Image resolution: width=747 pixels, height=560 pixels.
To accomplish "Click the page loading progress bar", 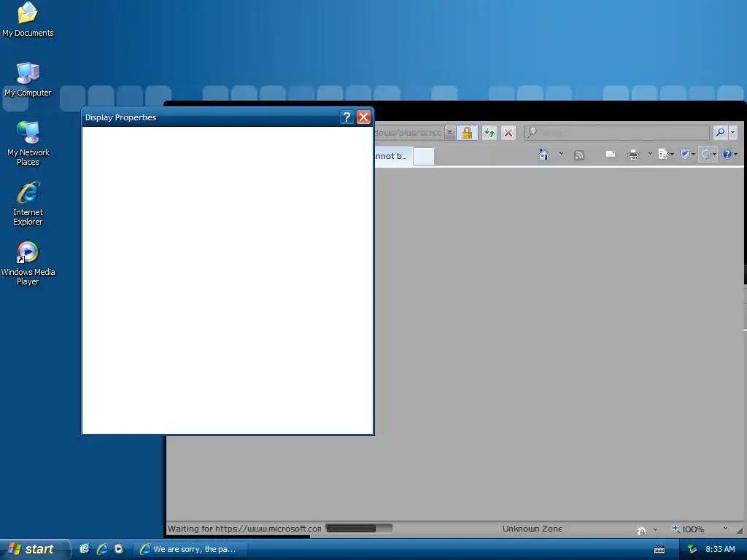I will pyautogui.click(x=359, y=528).
